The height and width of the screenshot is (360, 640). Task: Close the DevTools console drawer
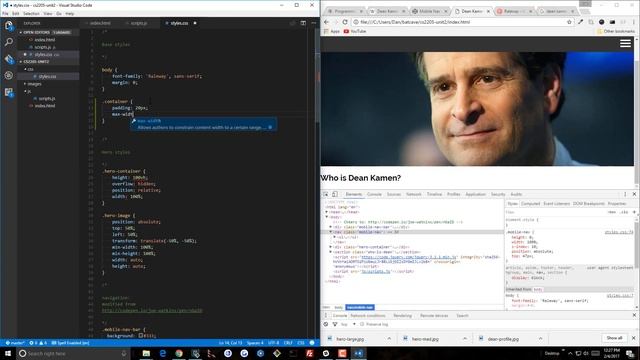634,316
